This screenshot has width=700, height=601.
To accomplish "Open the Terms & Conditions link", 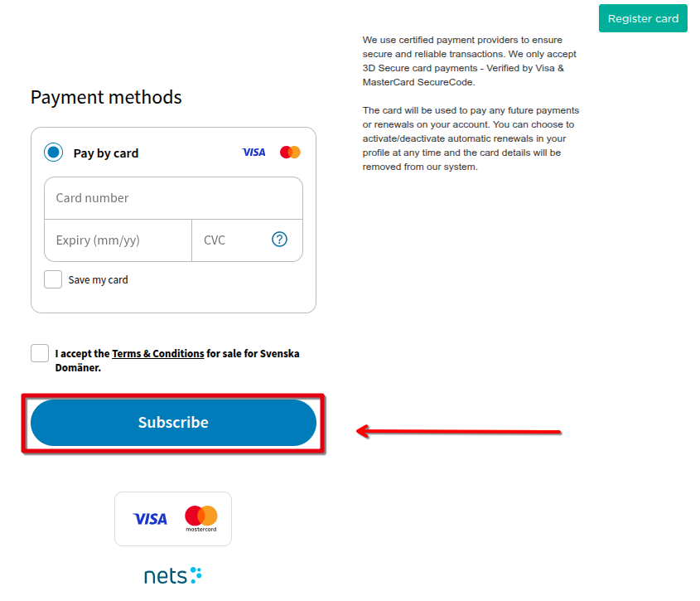I will (157, 353).
